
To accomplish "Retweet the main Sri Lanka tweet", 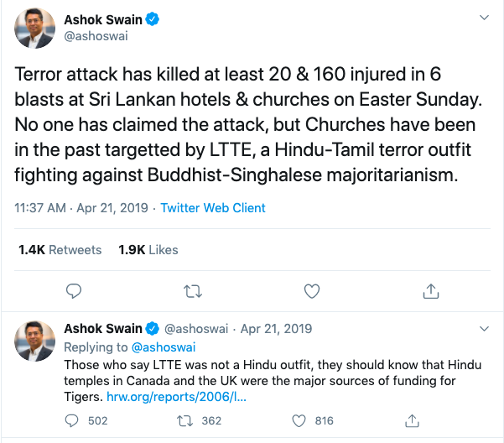I will [192, 291].
